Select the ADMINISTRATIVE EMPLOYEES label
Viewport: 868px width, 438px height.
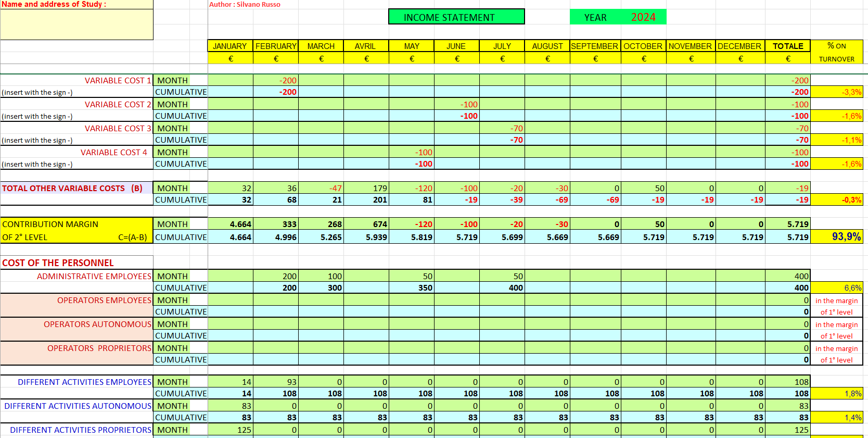tap(94, 276)
